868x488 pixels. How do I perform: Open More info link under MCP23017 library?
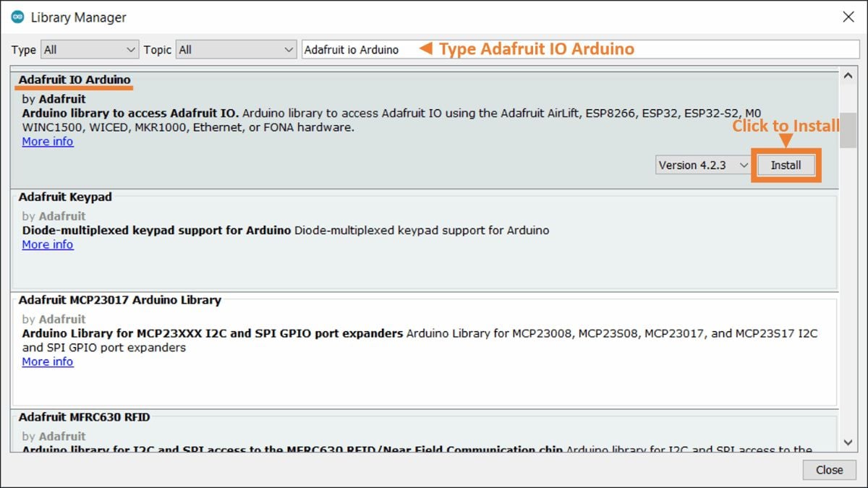click(48, 361)
